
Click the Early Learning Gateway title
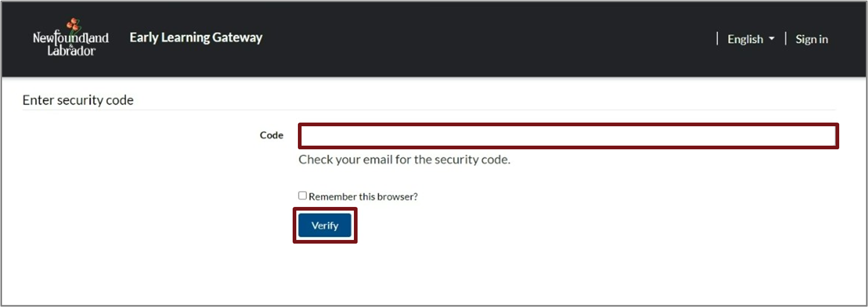pyautogui.click(x=196, y=38)
